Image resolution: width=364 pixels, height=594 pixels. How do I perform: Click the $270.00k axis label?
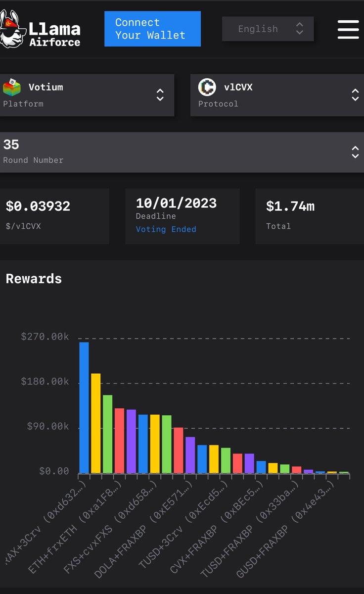pyautogui.click(x=45, y=337)
